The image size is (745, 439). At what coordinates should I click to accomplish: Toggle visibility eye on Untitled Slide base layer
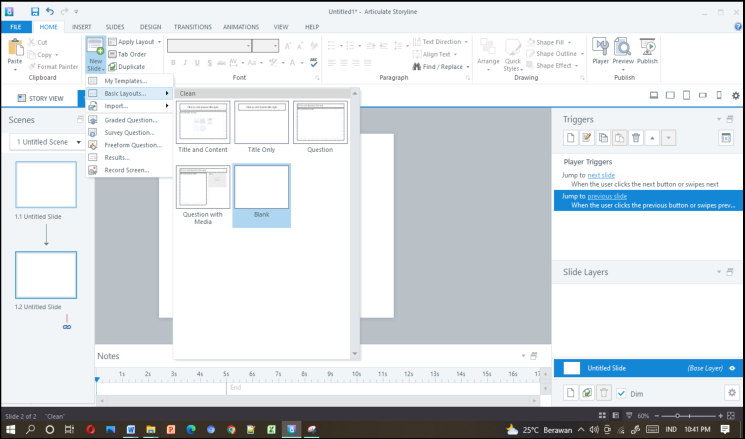point(732,368)
